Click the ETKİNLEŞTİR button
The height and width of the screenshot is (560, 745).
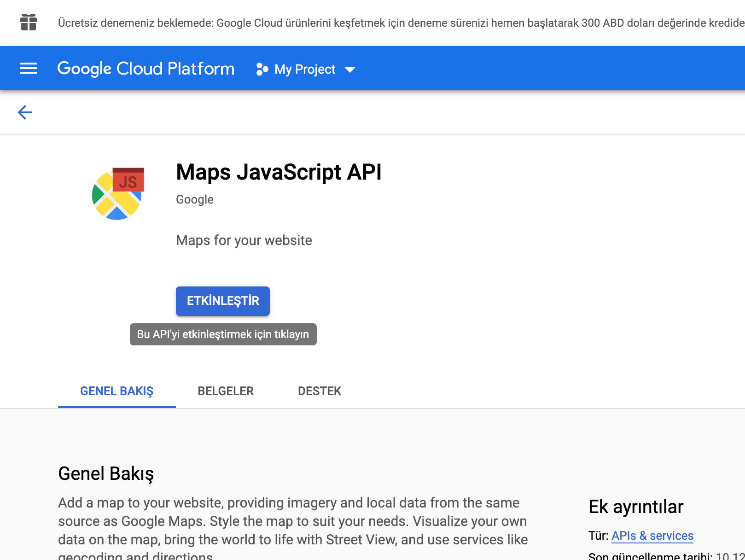pyautogui.click(x=223, y=301)
